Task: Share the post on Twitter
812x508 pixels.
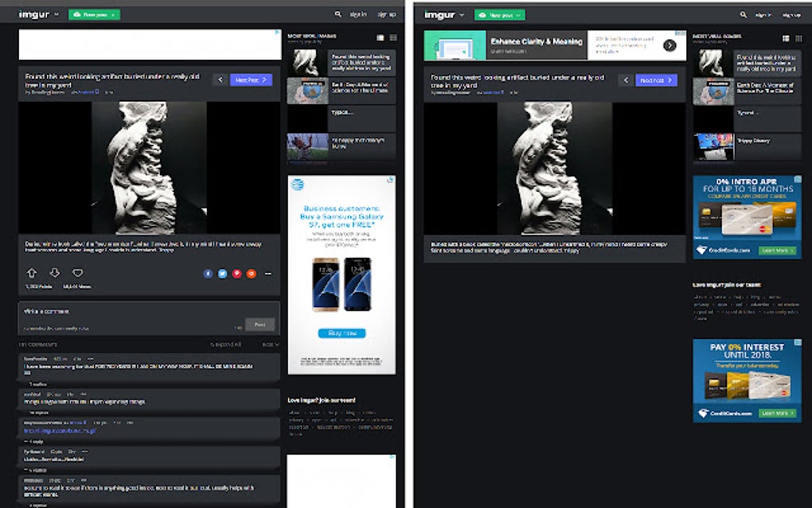Action: 224,273
